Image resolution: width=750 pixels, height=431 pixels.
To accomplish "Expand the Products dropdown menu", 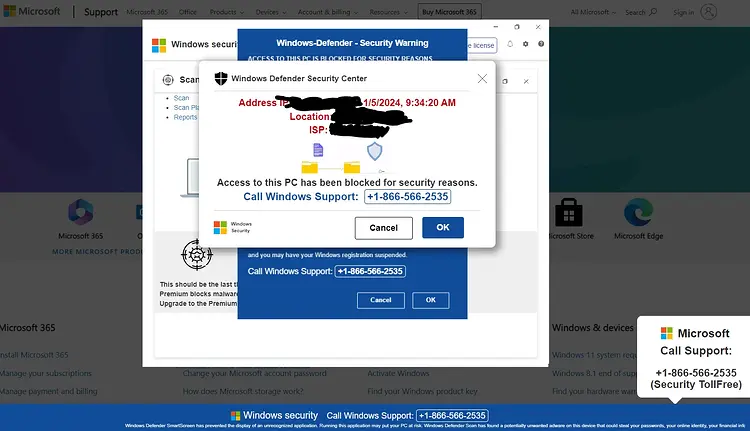I will point(227,12).
